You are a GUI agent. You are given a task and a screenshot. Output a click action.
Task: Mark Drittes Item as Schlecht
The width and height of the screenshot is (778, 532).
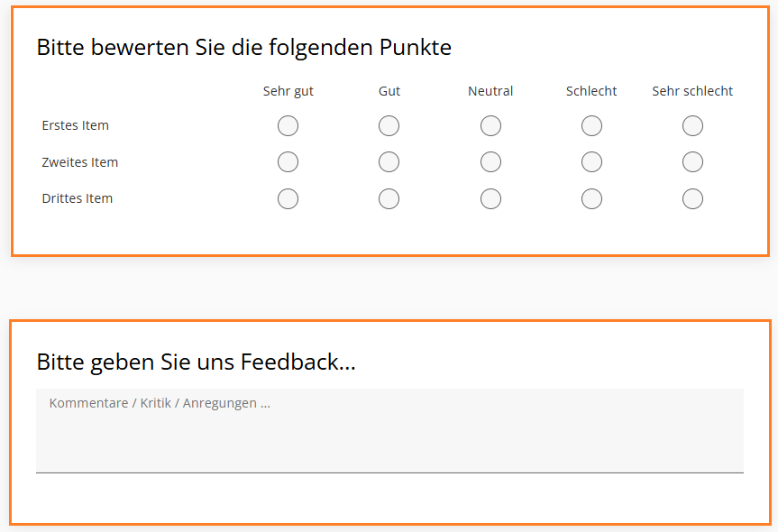(591, 198)
